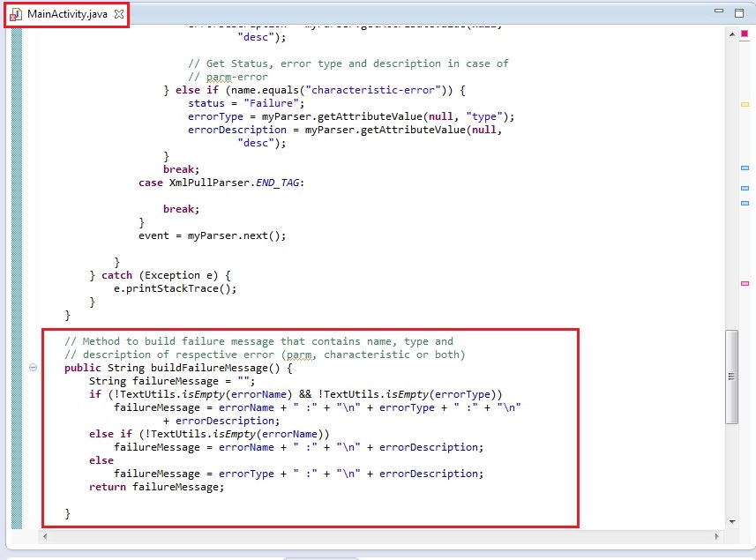Jump to the topmost blue marker in the overview ruler
Viewport: 756px width, 560px height.
point(745,168)
